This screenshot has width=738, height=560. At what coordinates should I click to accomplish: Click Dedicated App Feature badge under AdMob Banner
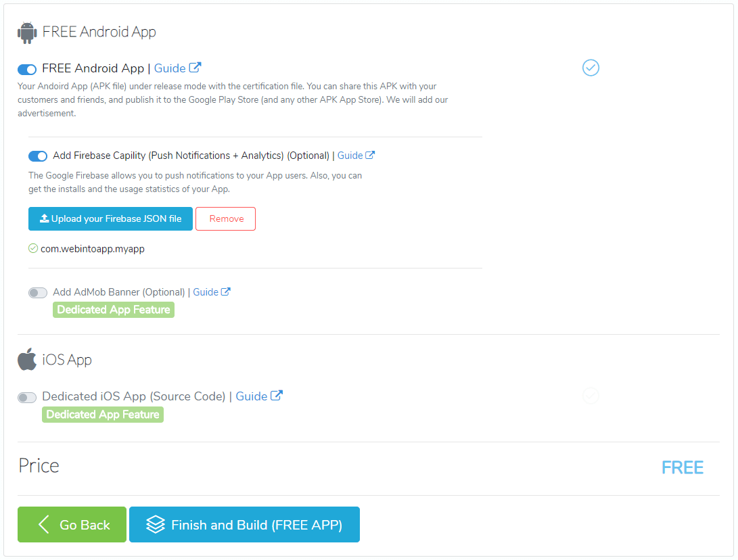pos(114,310)
